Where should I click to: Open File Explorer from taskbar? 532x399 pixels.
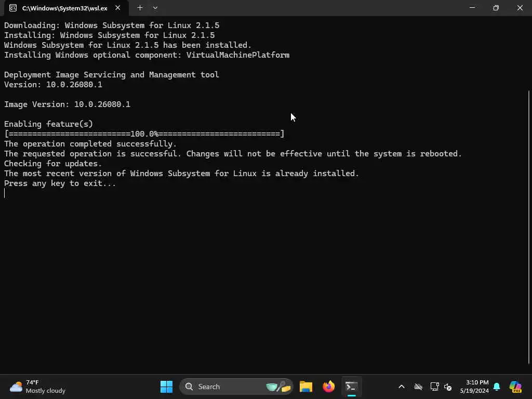point(305,387)
